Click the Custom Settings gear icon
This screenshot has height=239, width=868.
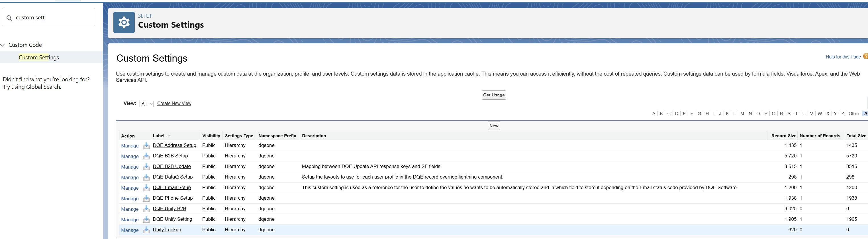click(124, 22)
